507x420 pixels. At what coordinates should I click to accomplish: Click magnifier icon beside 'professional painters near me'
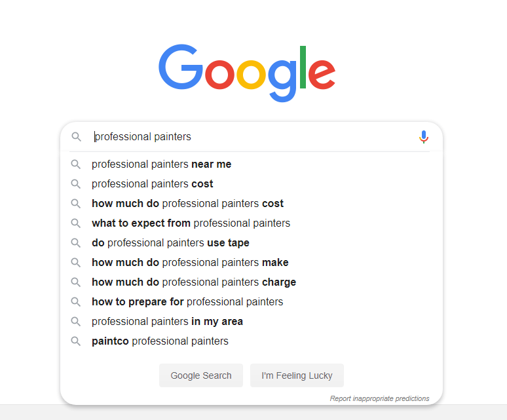[76, 164]
